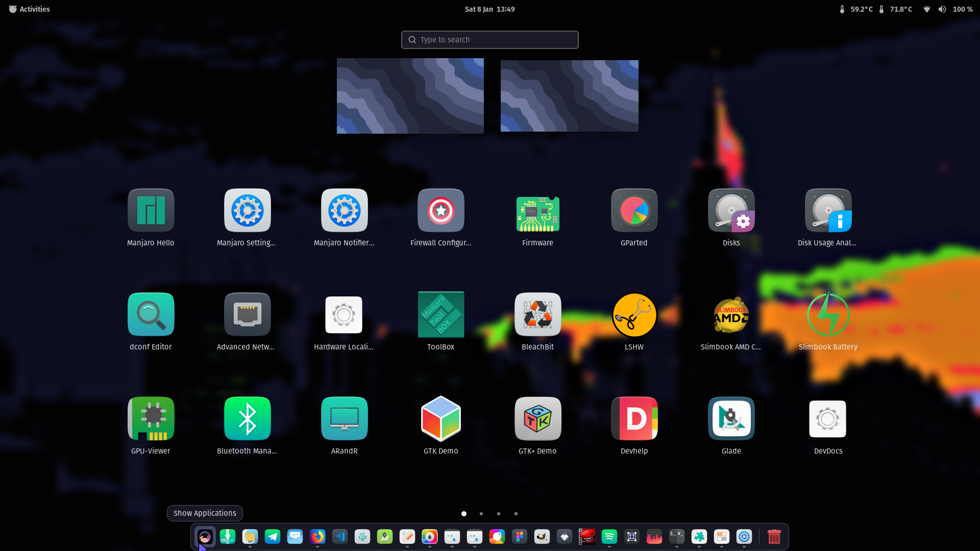Go to app grid page two dot

[x=481, y=514]
